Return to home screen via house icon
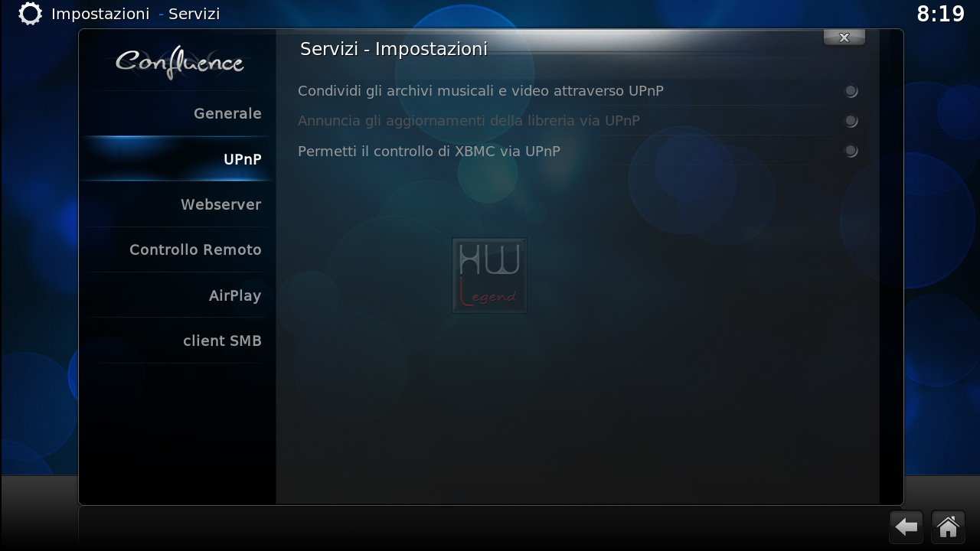980x551 pixels. point(948,527)
